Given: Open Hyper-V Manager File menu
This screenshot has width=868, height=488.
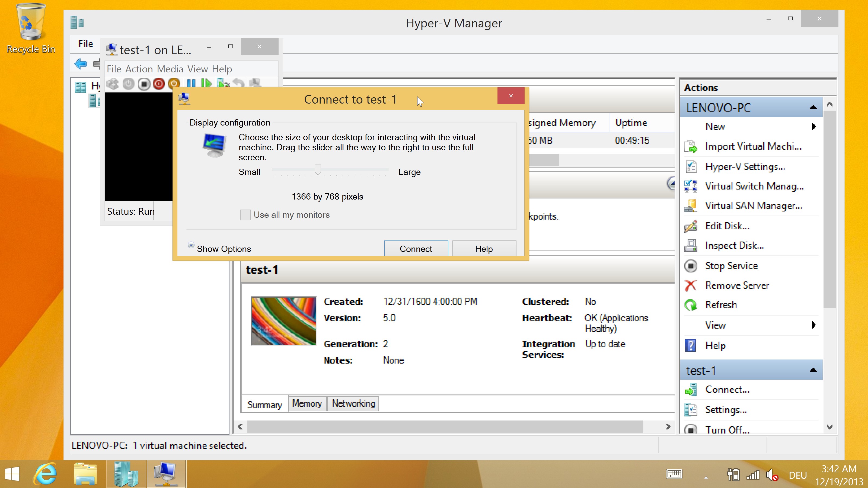Looking at the screenshot, I should pyautogui.click(x=86, y=44).
